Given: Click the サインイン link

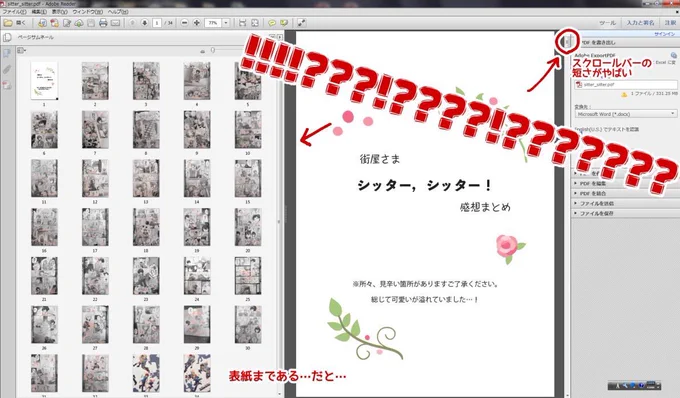Looking at the screenshot, I should tap(664, 34).
